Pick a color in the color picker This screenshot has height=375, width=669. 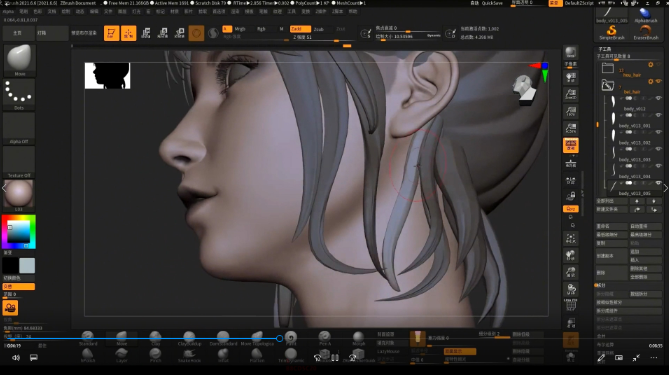(x=19, y=232)
